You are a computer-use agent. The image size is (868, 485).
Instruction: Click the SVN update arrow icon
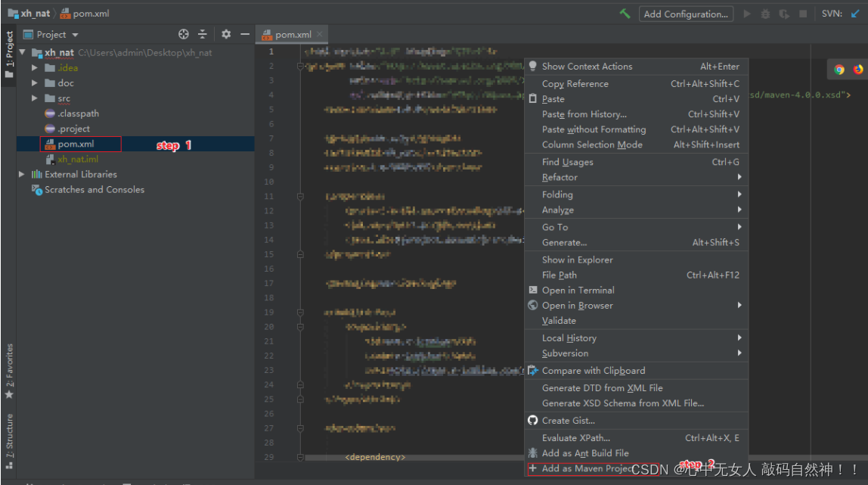click(x=855, y=14)
